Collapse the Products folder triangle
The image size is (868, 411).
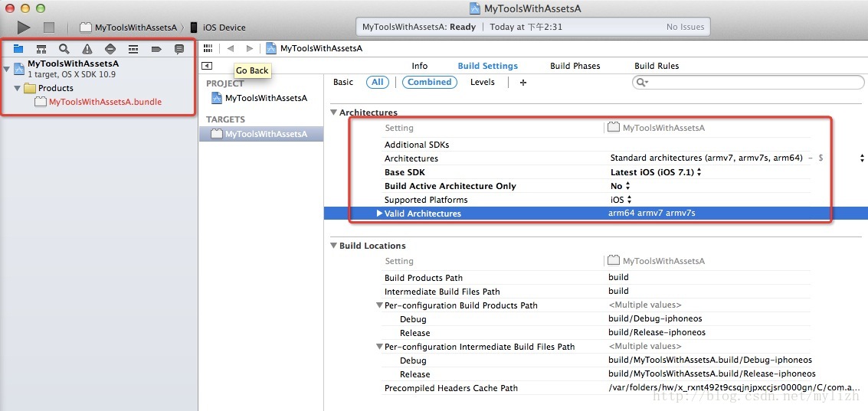(x=17, y=88)
